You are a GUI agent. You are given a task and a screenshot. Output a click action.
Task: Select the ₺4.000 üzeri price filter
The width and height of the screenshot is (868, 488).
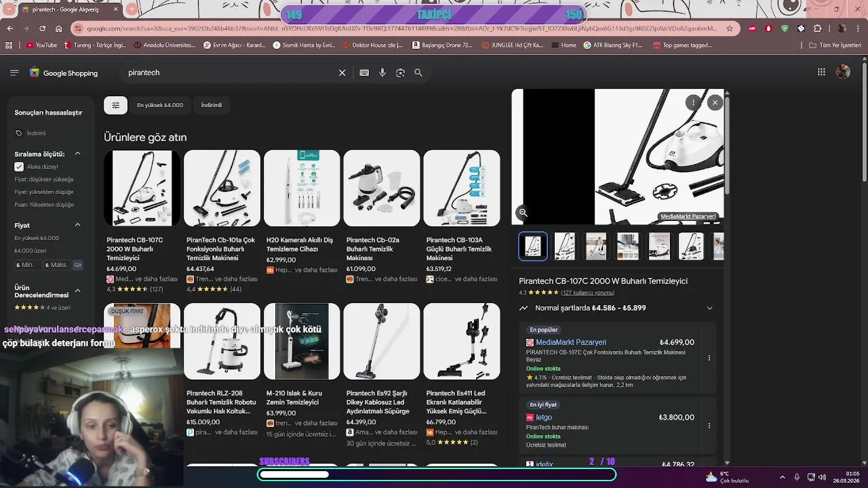(x=31, y=251)
